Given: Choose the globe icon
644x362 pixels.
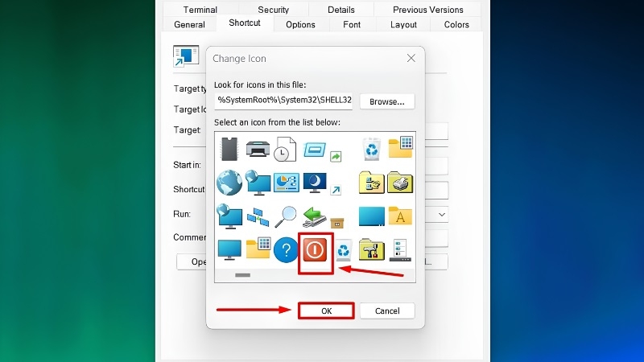Looking at the screenshot, I should tap(229, 183).
